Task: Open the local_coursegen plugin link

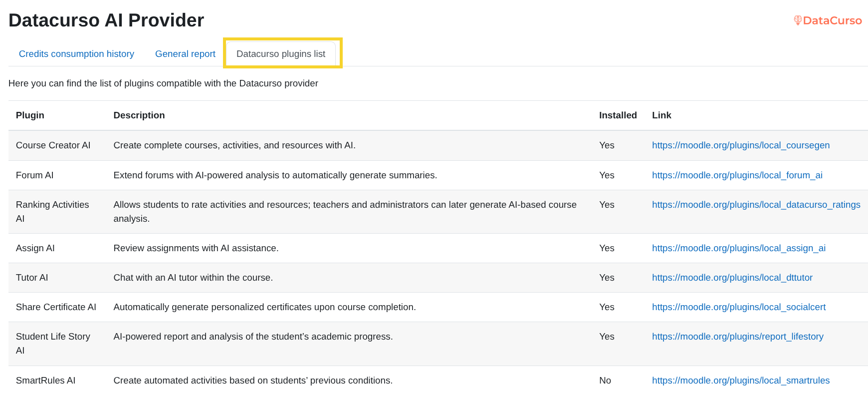Action: click(x=741, y=145)
